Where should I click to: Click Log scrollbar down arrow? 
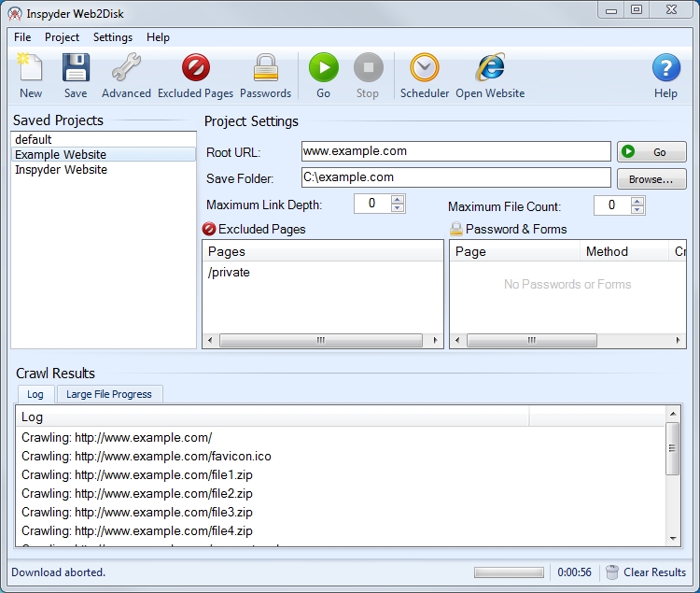673,539
